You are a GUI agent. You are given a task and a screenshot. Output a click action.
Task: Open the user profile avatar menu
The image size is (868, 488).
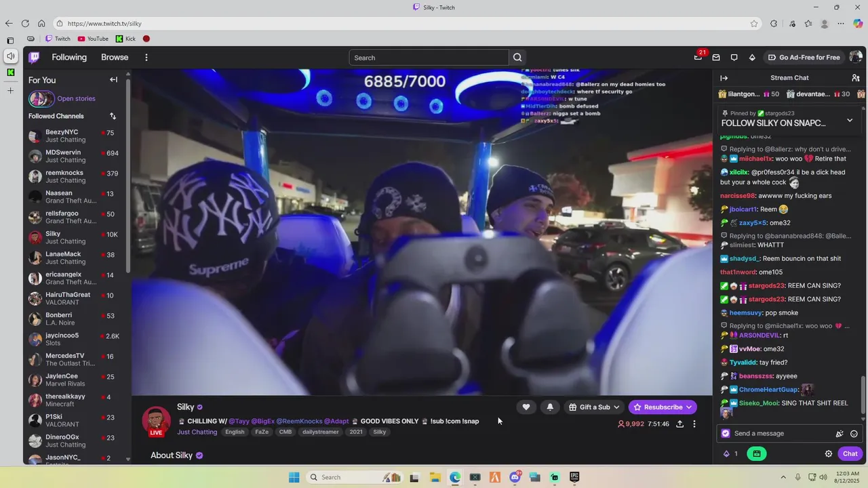(856, 57)
